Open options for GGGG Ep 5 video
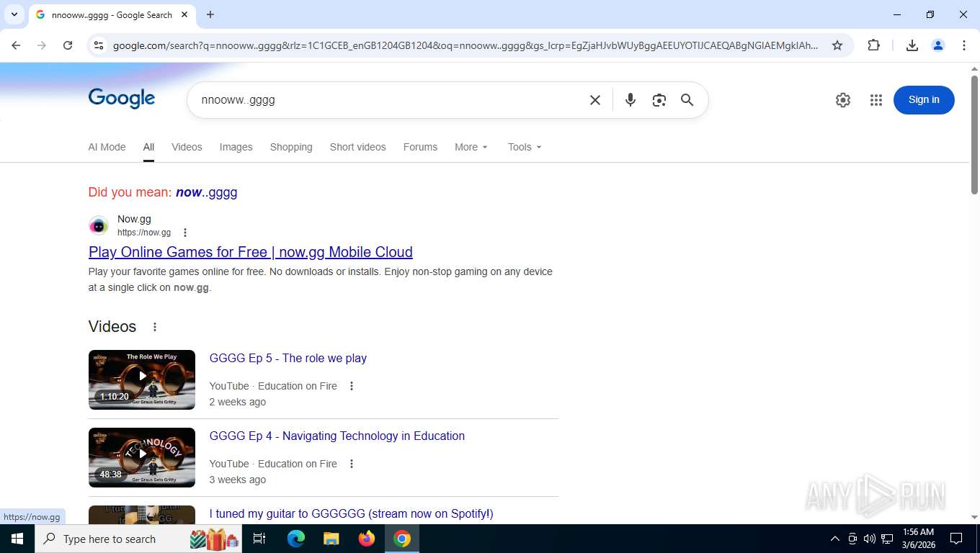This screenshot has width=980, height=553. click(x=352, y=386)
